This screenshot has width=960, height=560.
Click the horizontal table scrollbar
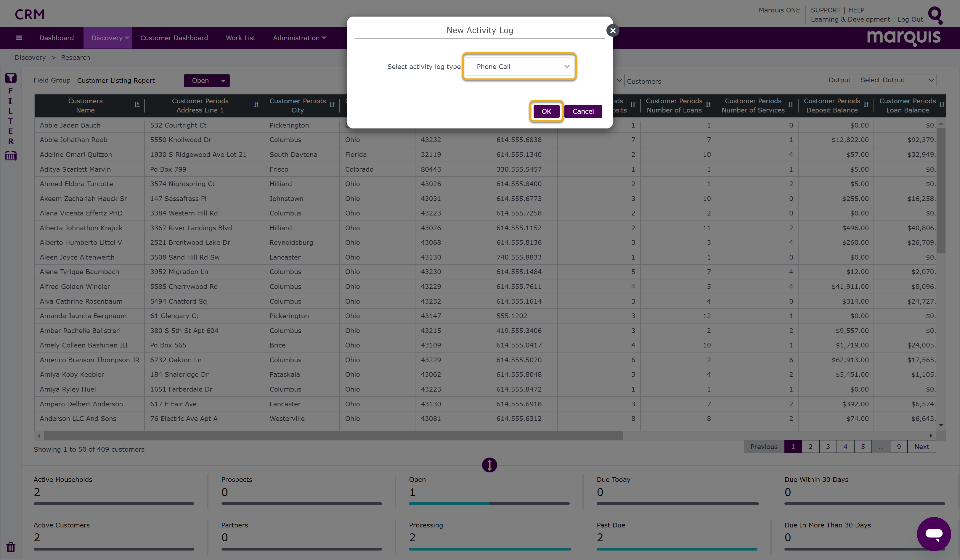333,435
